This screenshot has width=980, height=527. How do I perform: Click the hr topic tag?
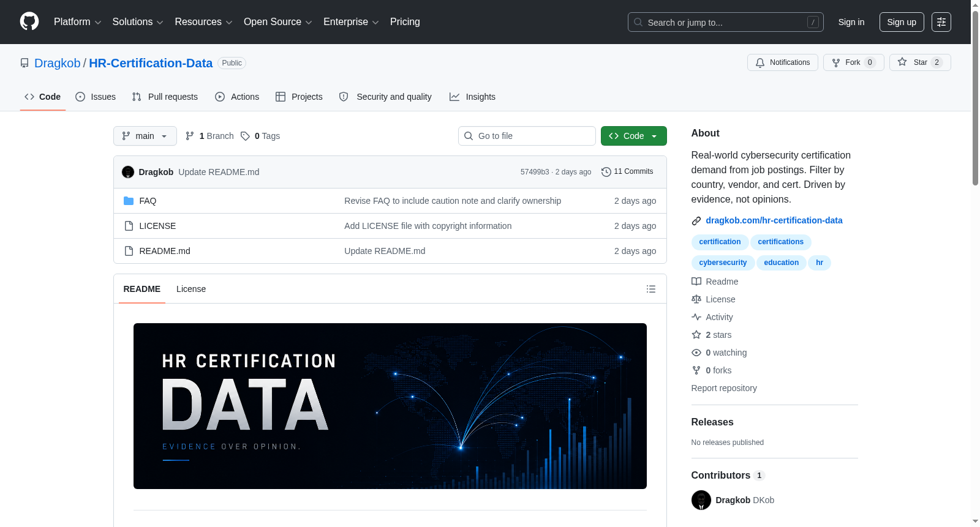820,263
